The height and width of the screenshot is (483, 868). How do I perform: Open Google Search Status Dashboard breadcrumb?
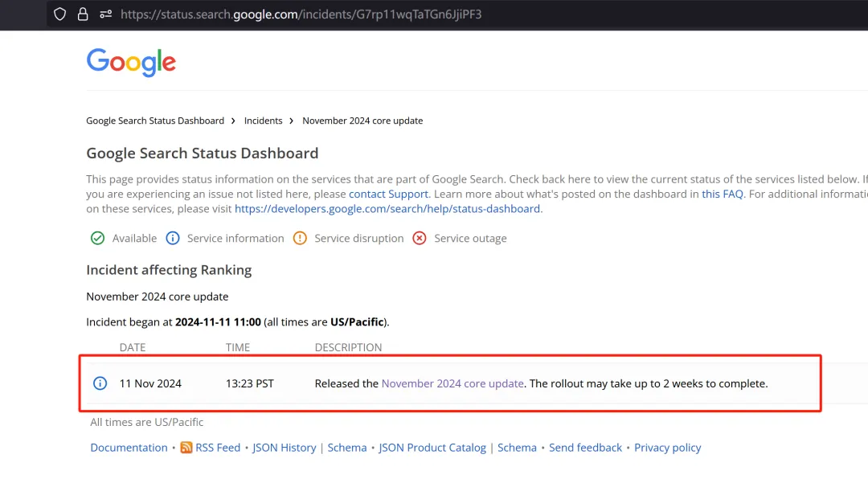coord(155,121)
